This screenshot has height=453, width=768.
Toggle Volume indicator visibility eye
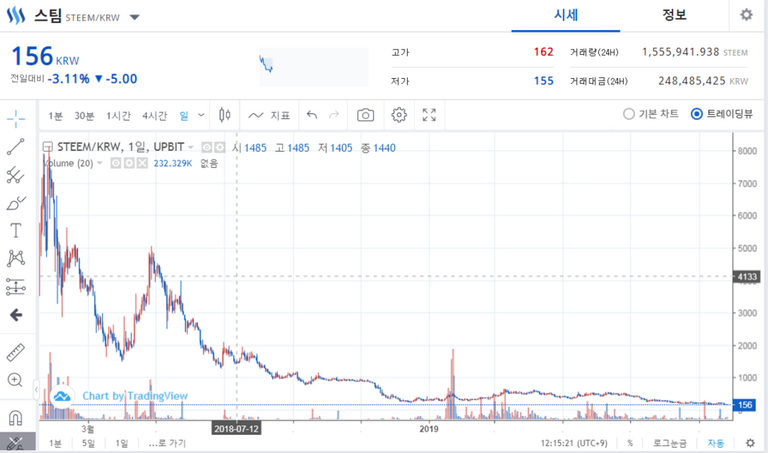[x=116, y=163]
